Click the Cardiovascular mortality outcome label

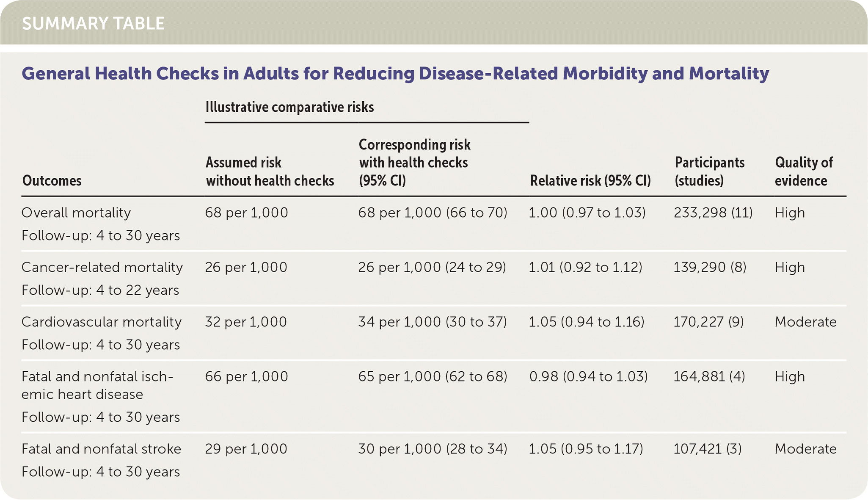pos(101,322)
